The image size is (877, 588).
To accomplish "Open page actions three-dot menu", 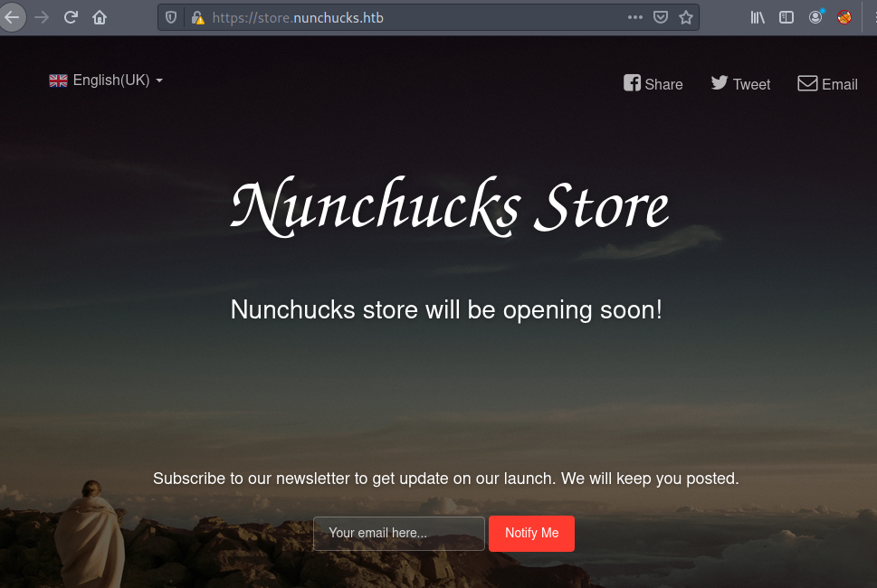I will coord(634,17).
